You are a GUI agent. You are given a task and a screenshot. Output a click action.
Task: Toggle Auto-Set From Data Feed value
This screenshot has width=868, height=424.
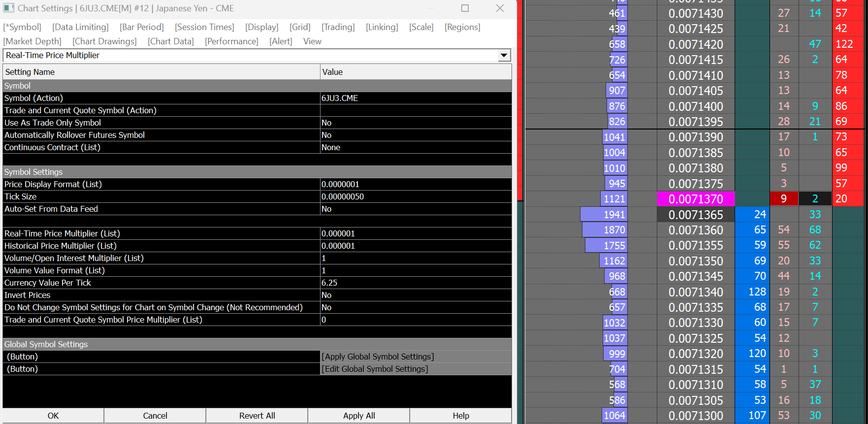click(416, 209)
